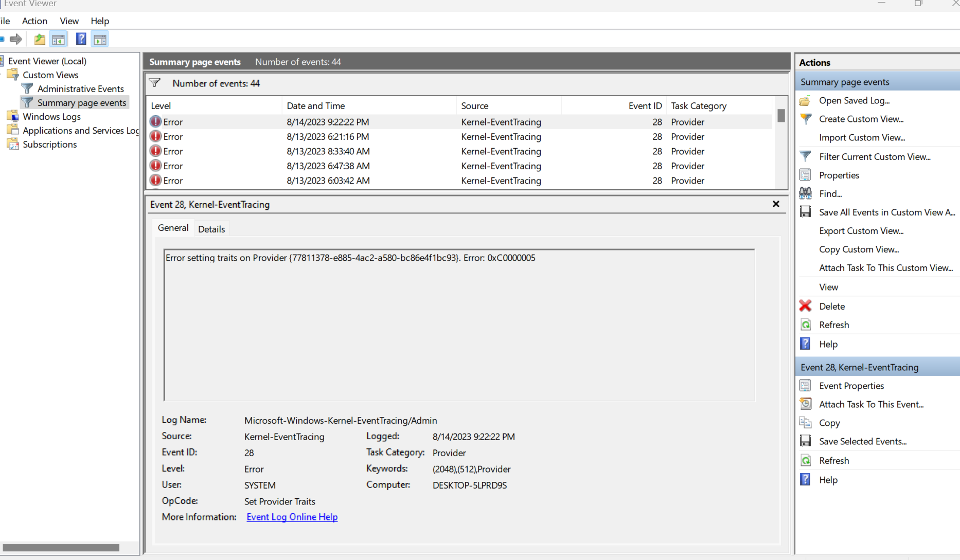Image resolution: width=960 pixels, height=560 pixels.
Task: Click the forward navigation arrow in the toolbar
Action: click(15, 39)
